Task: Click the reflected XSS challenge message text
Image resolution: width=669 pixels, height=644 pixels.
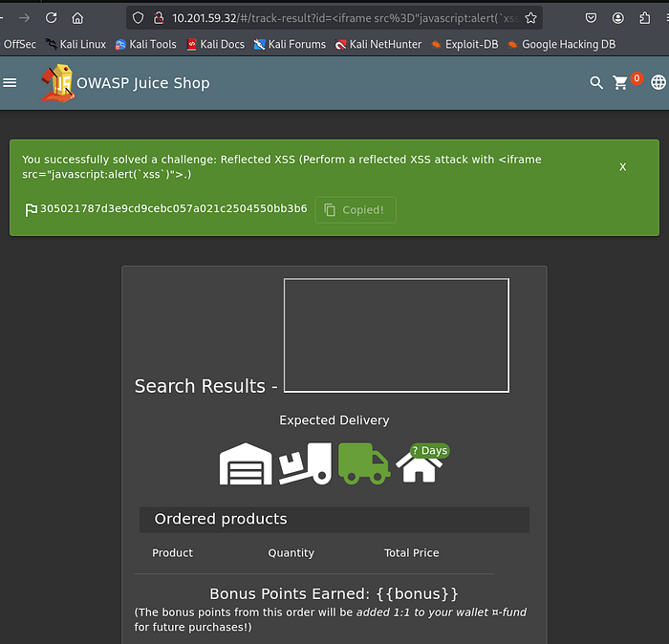Action: (282, 167)
